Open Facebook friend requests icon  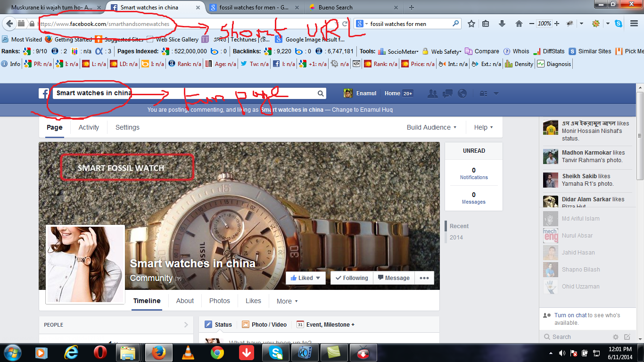coord(432,93)
